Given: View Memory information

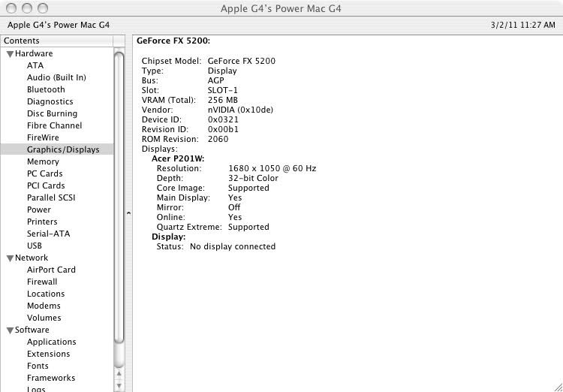Looking at the screenshot, I should coord(43,161).
